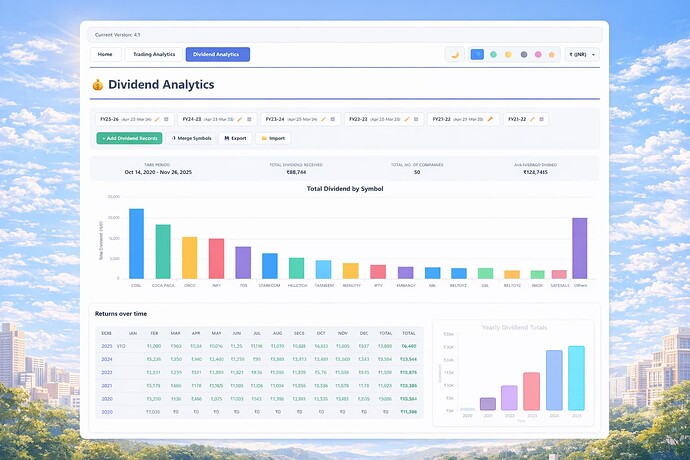Image resolution: width=690 pixels, height=460 pixels.
Task: Click the Import button with folder icon
Action: [x=273, y=138]
